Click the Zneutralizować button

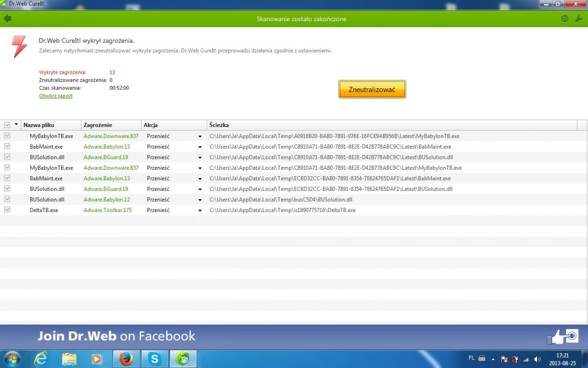pyautogui.click(x=372, y=89)
